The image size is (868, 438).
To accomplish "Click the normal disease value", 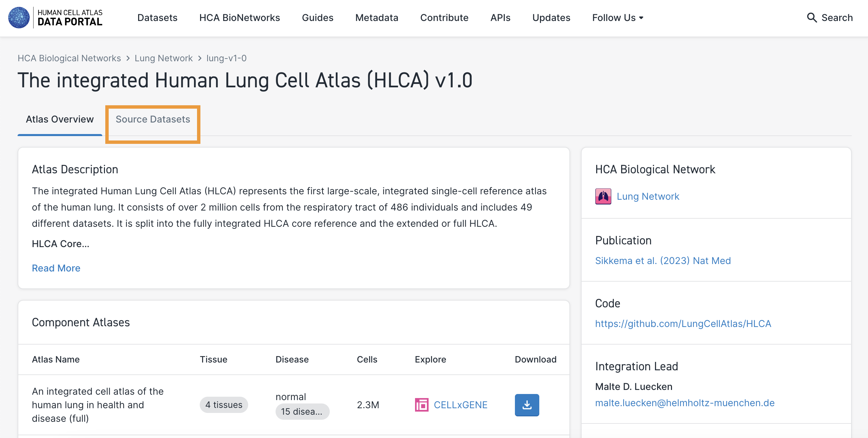I will click(290, 397).
